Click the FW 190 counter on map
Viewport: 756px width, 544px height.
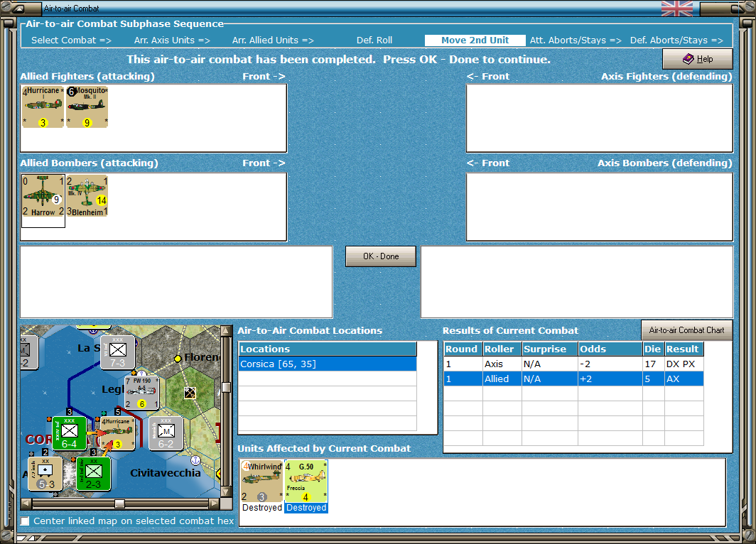[142, 393]
